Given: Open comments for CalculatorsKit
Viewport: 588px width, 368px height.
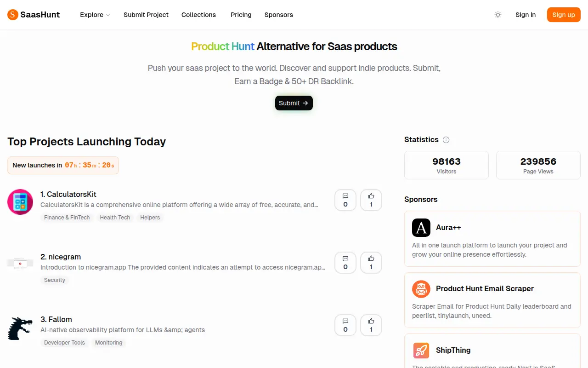Looking at the screenshot, I should 345,200.
